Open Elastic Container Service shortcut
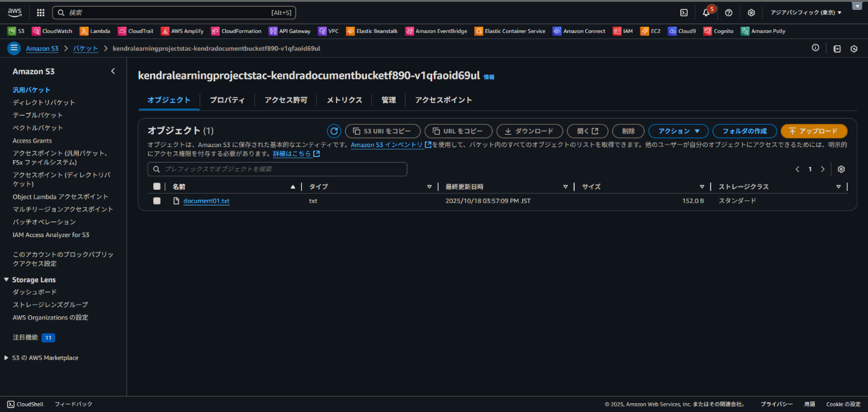The height and width of the screenshot is (412, 868). tap(510, 31)
